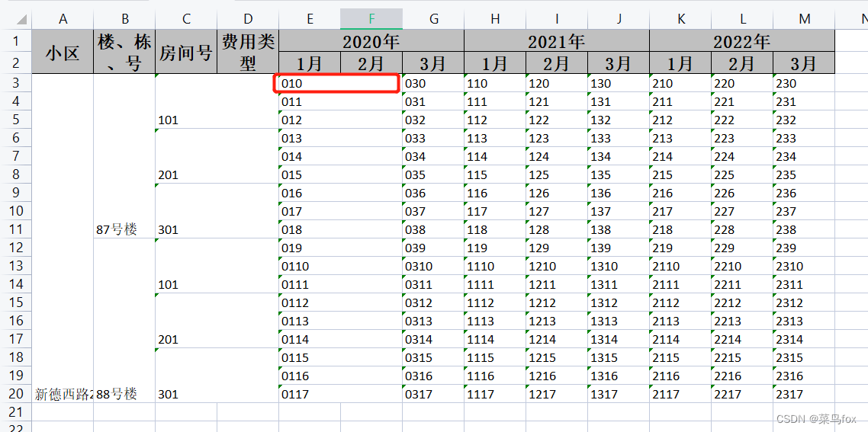Select the cell containing 2216
The height and width of the screenshot is (432, 868).
[742, 376]
